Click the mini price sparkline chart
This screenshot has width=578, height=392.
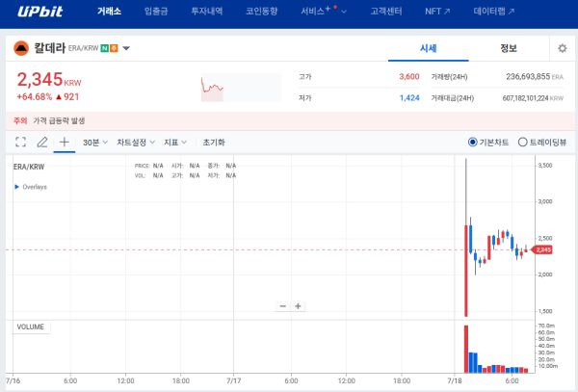(x=241, y=88)
